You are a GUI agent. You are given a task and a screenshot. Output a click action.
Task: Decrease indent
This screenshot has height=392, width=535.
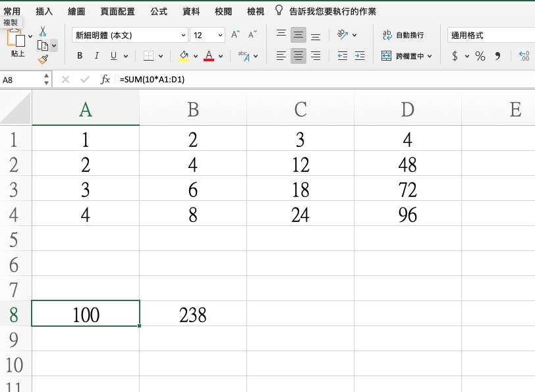coord(342,55)
